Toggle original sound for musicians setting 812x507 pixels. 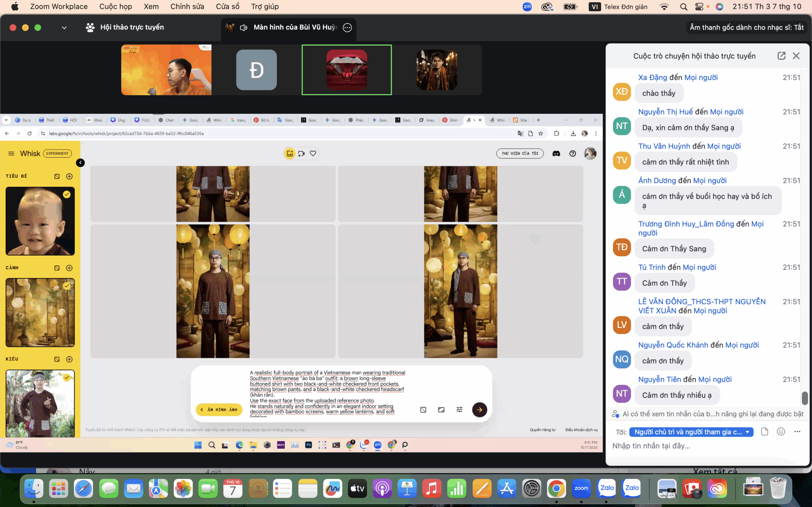[x=746, y=28]
